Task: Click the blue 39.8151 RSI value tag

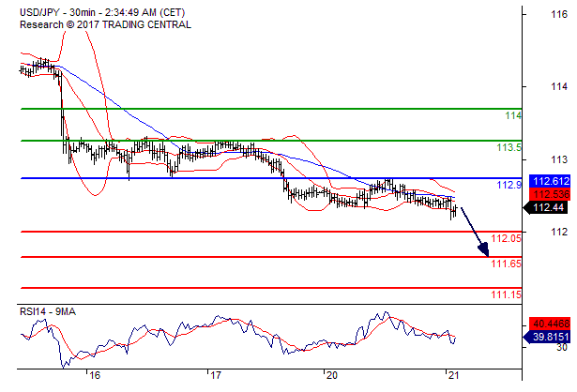Action: coord(547,337)
